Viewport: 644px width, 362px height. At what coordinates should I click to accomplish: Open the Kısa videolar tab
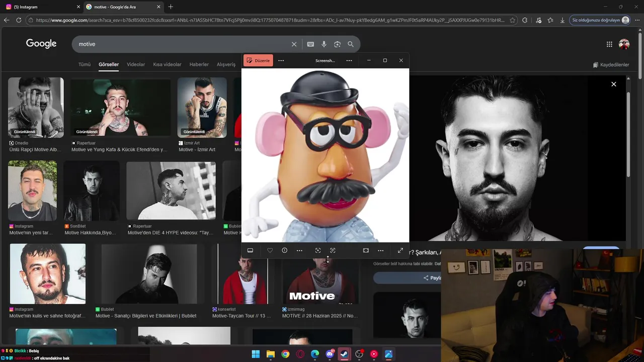(167, 64)
